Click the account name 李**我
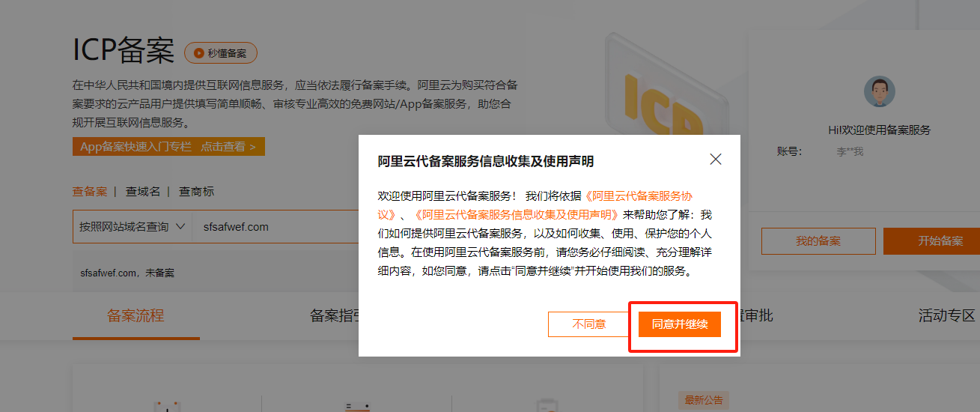 pos(850,151)
